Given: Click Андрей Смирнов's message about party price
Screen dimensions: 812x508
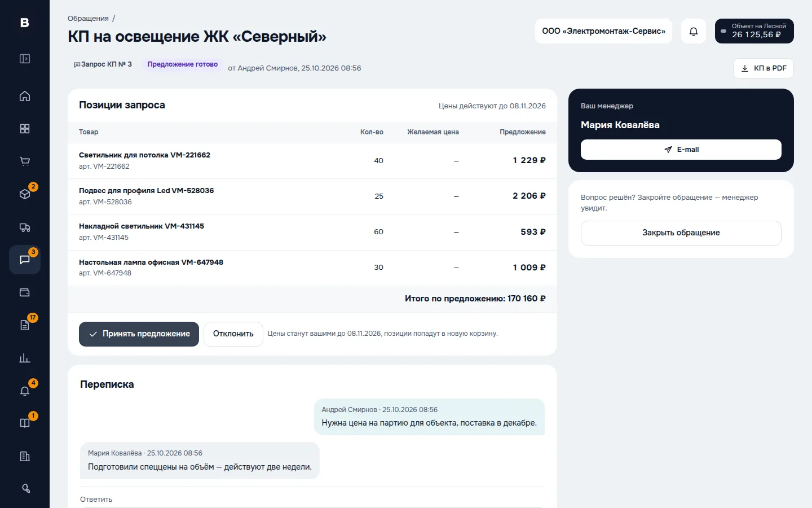Looking at the screenshot, I should (x=429, y=417).
